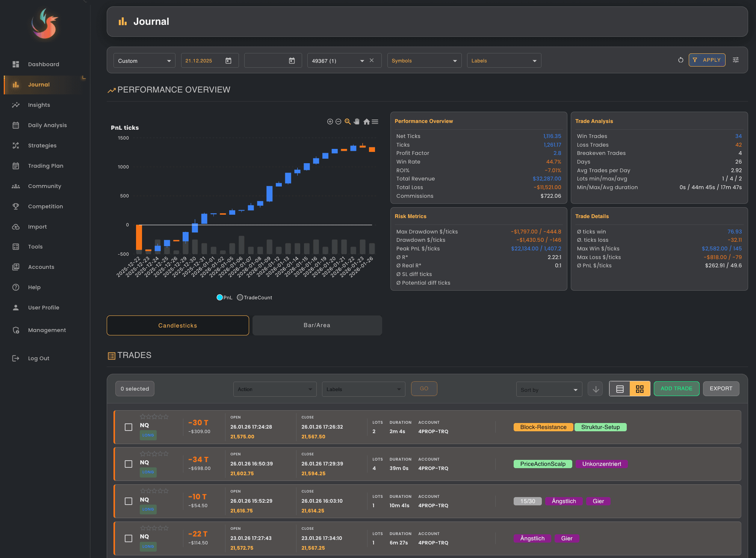
Task: Apply the journal filters
Action: (x=707, y=60)
